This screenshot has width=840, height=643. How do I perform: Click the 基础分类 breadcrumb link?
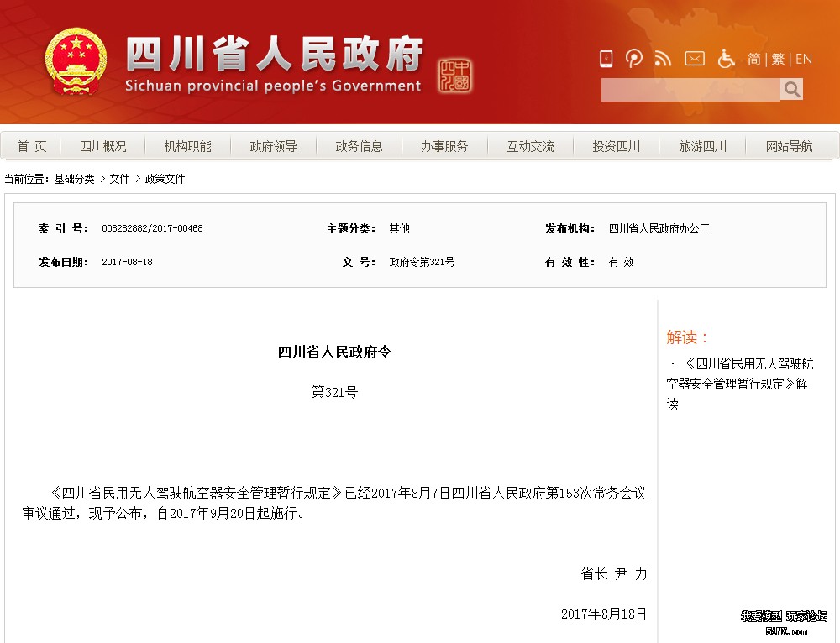pyautogui.click(x=74, y=179)
